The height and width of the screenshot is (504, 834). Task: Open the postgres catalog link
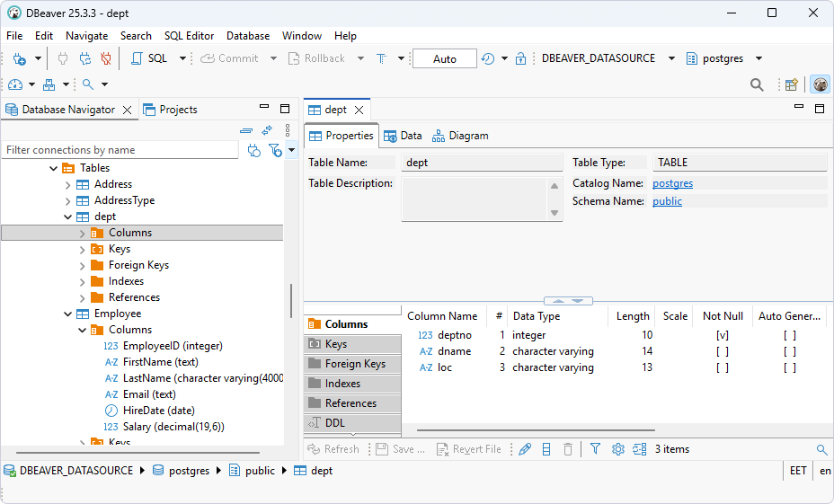pos(672,183)
